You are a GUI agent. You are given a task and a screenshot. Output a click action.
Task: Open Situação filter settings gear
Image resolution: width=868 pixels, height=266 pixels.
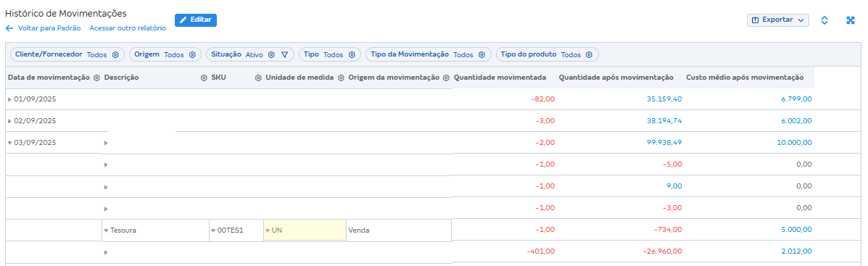tap(271, 55)
